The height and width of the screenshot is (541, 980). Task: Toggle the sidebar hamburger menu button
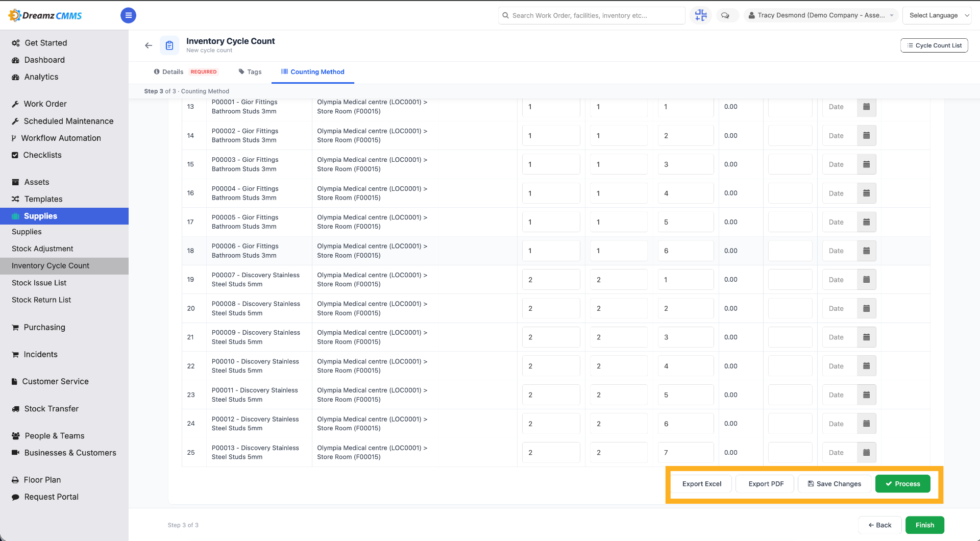click(x=128, y=15)
